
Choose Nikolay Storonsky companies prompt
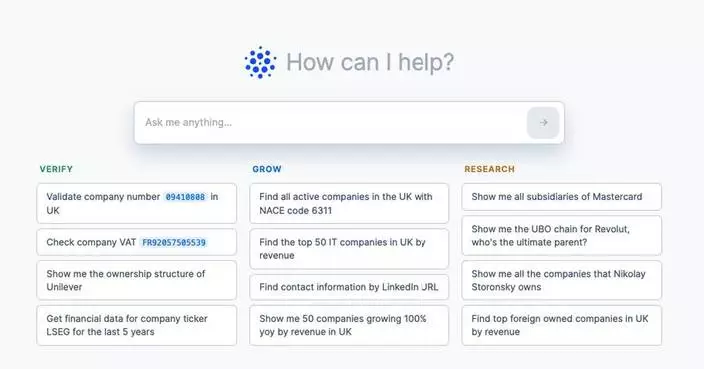click(x=561, y=280)
